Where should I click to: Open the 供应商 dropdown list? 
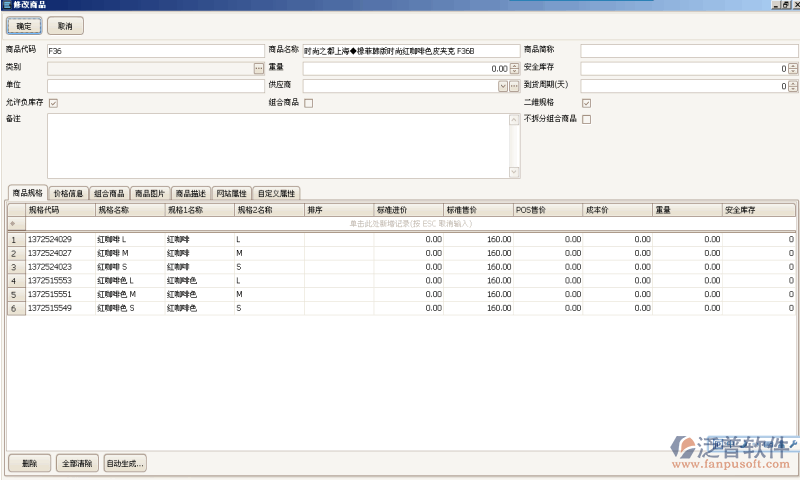(502, 86)
